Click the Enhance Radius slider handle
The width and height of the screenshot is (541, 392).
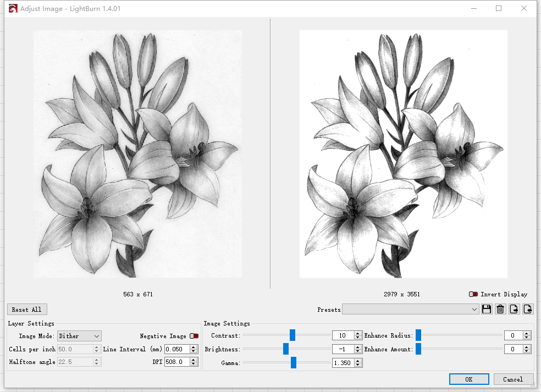pos(418,335)
